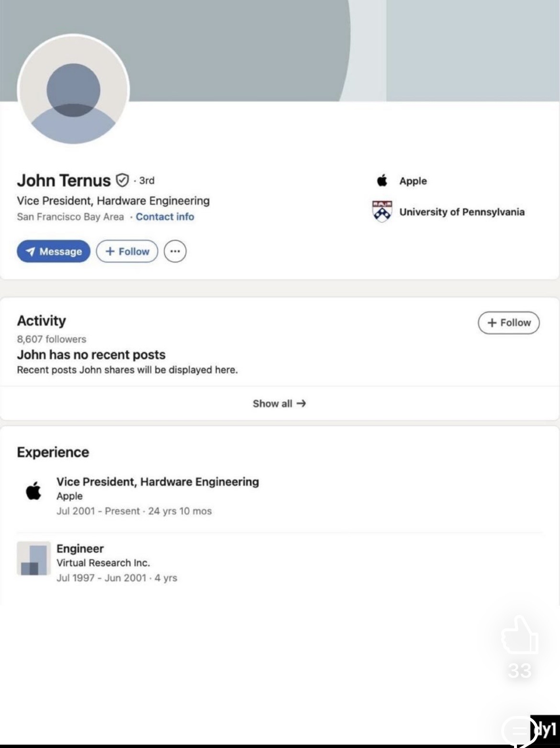
Task: Click the Virtual Research Inc. placeholder logo
Action: [34, 558]
